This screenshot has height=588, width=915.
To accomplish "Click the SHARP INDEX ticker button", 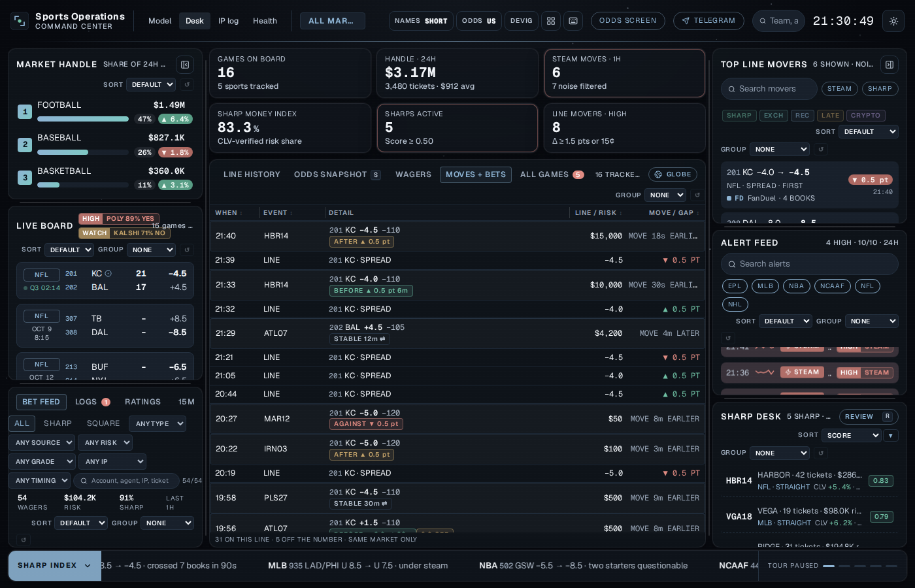I will [x=55, y=566].
